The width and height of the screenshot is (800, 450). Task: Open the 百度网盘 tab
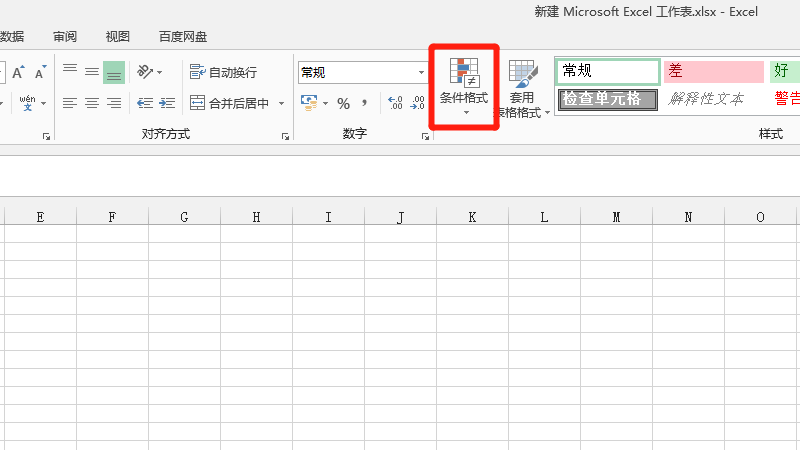183,37
